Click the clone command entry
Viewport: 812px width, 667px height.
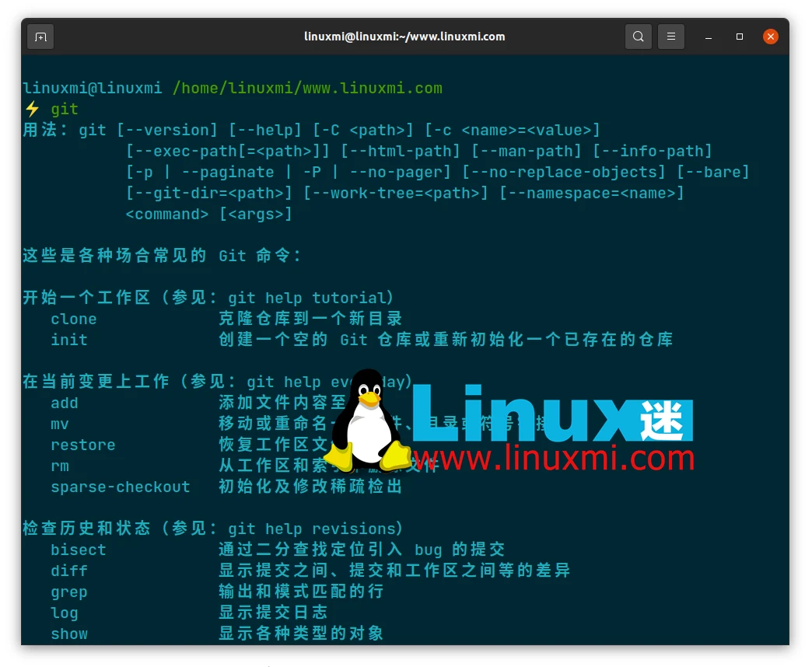pyautogui.click(x=74, y=319)
